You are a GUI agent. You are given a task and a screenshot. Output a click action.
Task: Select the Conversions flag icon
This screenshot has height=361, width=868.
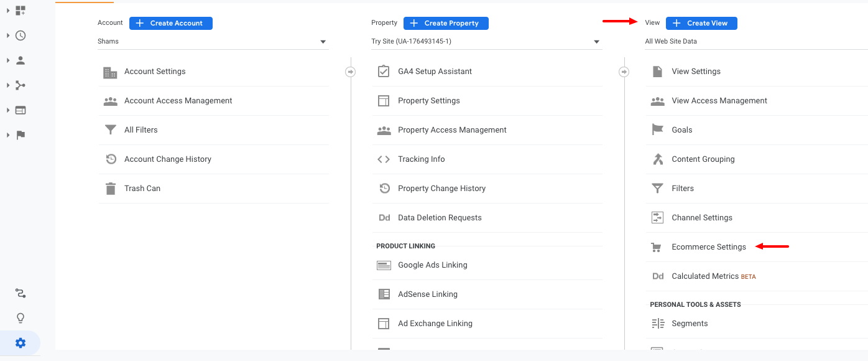coord(20,135)
